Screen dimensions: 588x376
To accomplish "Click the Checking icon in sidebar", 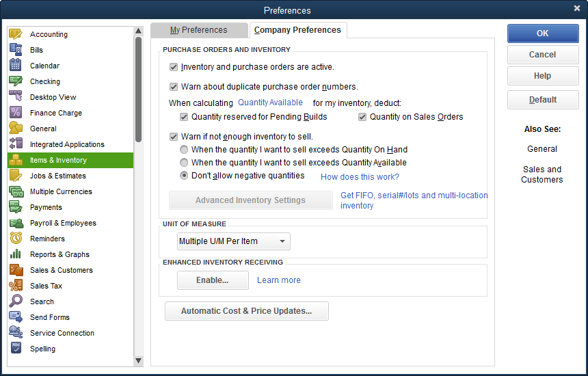I will click(16, 81).
